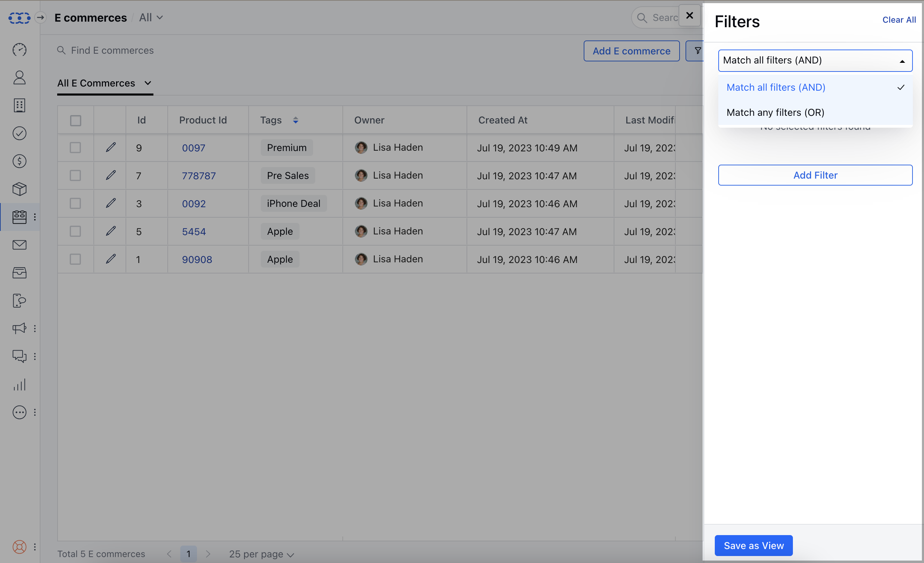Go to previous page arrow
Viewport: 924px width, 563px height.
(x=169, y=554)
